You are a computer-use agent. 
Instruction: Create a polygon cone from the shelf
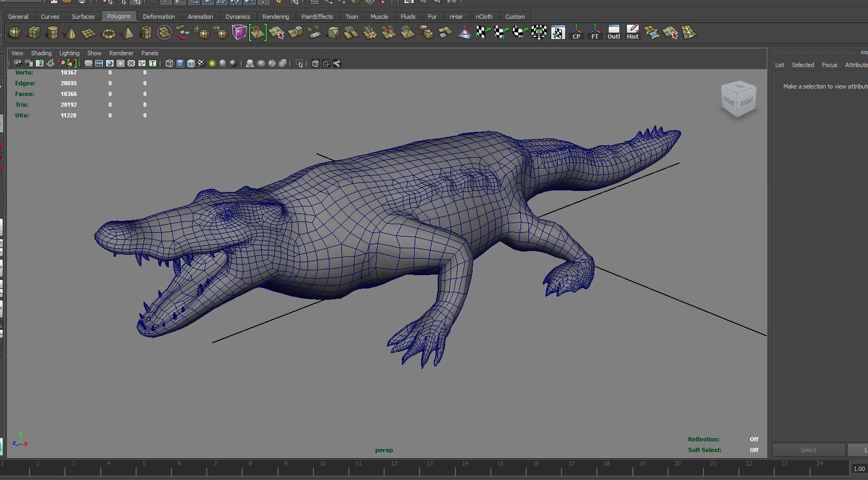click(x=70, y=33)
